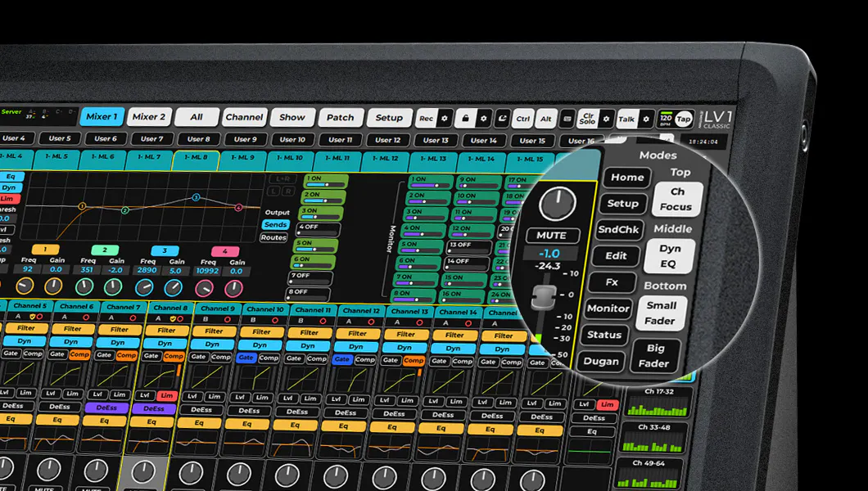Screen dimensions: 868x491
Task: Click the Ctrl modifier button
Action: pyautogui.click(x=523, y=119)
